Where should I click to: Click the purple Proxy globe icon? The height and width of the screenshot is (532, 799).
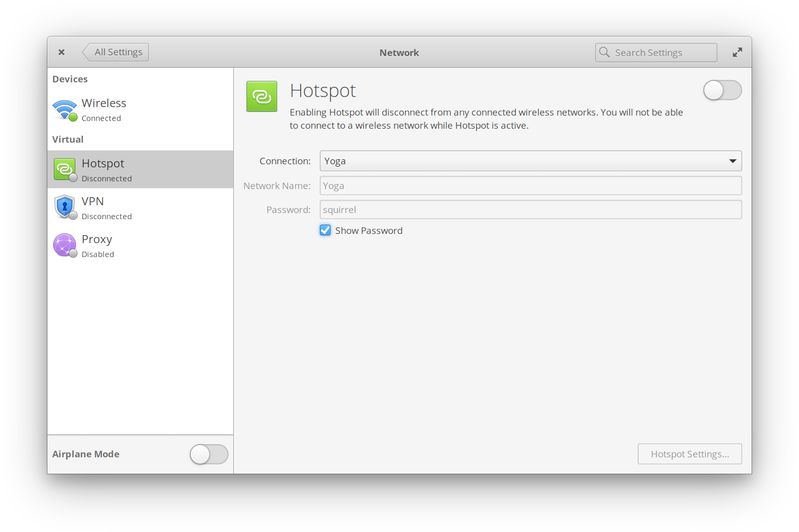64,245
